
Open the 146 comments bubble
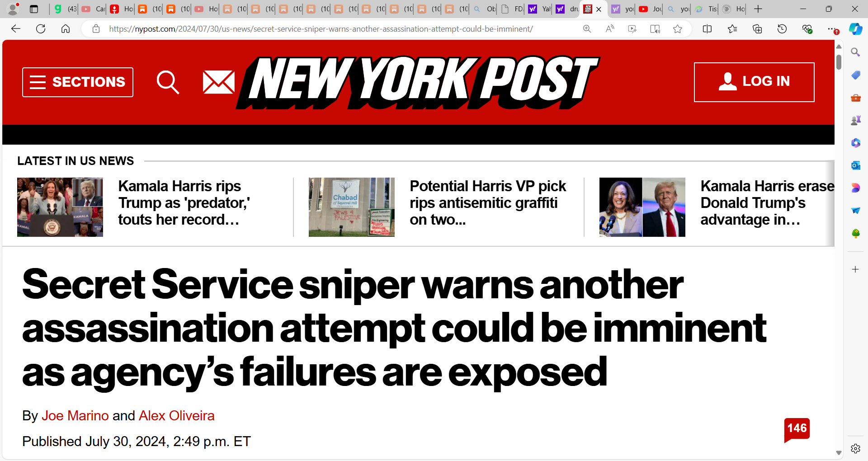tap(797, 429)
